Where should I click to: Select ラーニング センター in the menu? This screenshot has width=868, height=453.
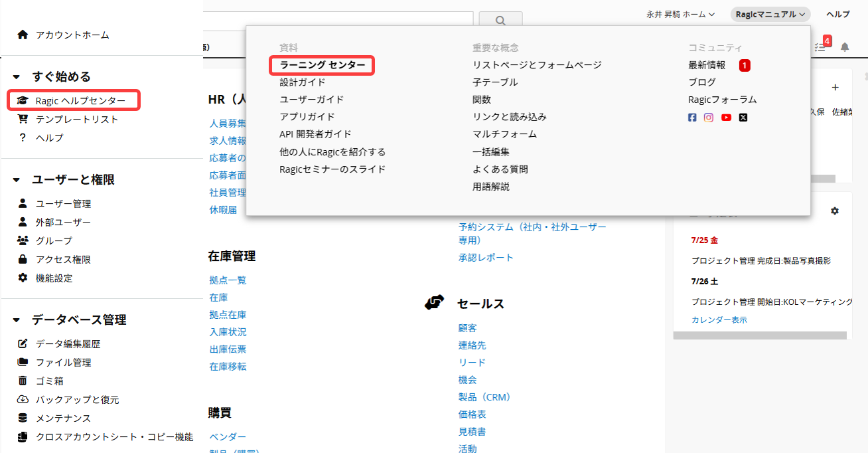coord(323,65)
